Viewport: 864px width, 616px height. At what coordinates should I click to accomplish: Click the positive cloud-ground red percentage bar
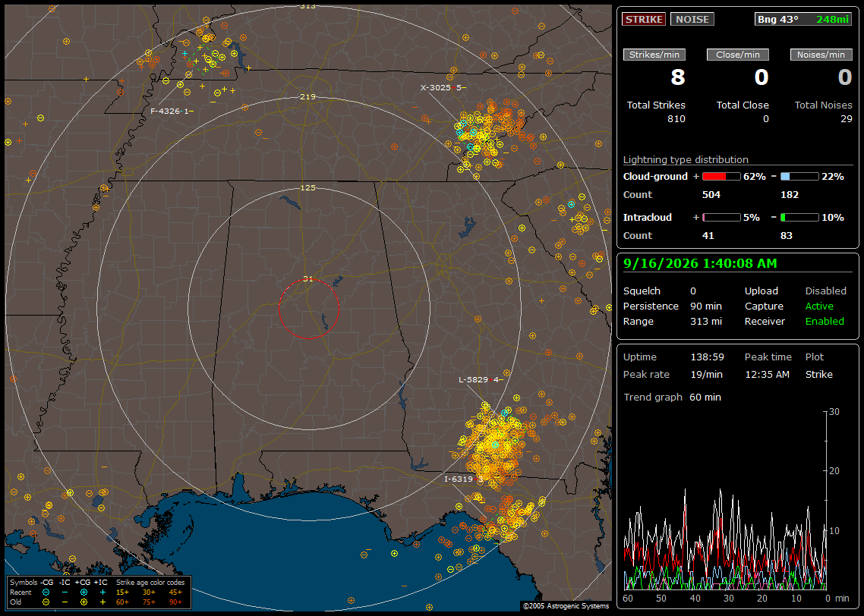(x=721, y=177)
